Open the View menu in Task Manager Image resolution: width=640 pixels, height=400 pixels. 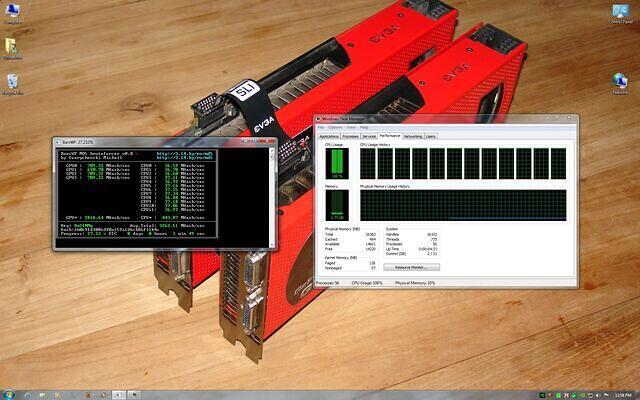(x=351, y=127)
